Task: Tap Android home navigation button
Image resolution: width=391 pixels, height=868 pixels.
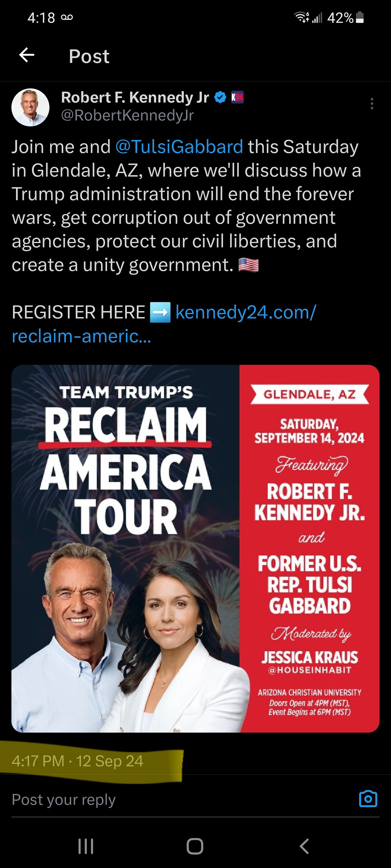Action: 195,846
